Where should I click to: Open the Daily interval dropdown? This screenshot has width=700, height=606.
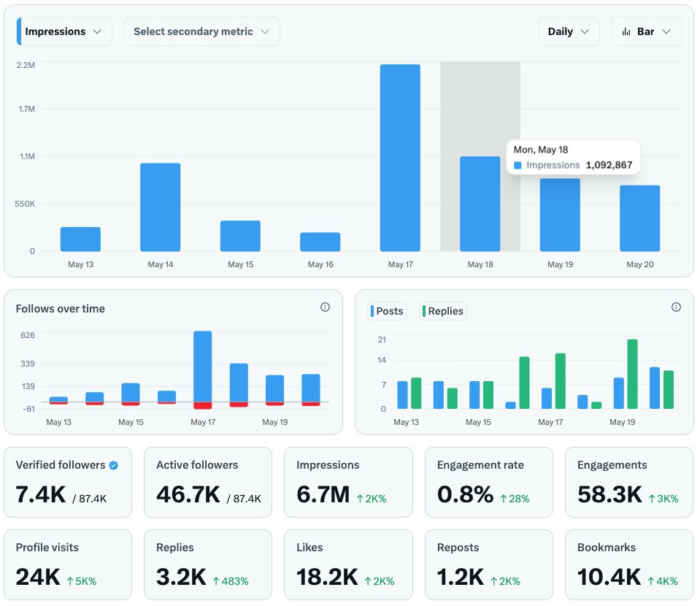(x=569, y=31)
